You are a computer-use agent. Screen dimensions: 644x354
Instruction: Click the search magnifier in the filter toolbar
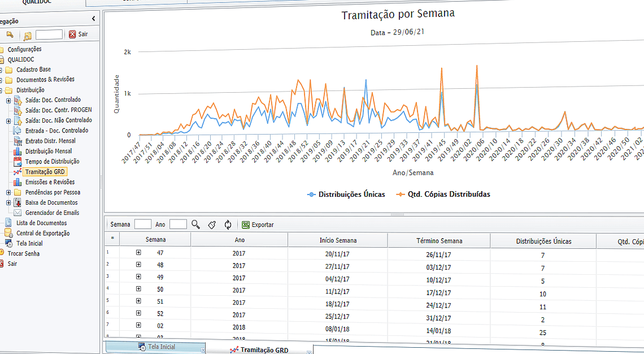point(196,224)
